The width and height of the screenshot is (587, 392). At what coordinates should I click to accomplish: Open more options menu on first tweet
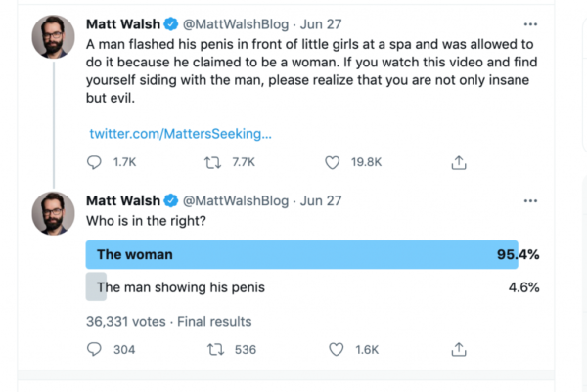tap(530, 24)
